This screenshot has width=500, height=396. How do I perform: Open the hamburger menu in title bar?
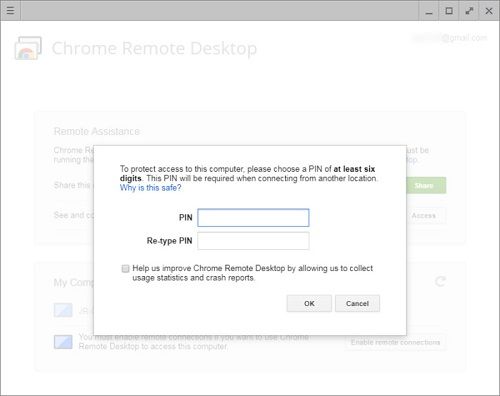10,11
